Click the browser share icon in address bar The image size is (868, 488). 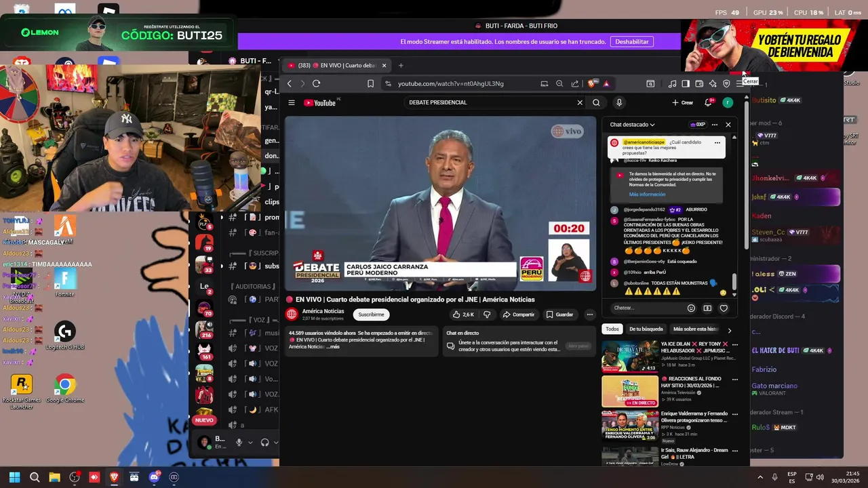pos(575,83)
